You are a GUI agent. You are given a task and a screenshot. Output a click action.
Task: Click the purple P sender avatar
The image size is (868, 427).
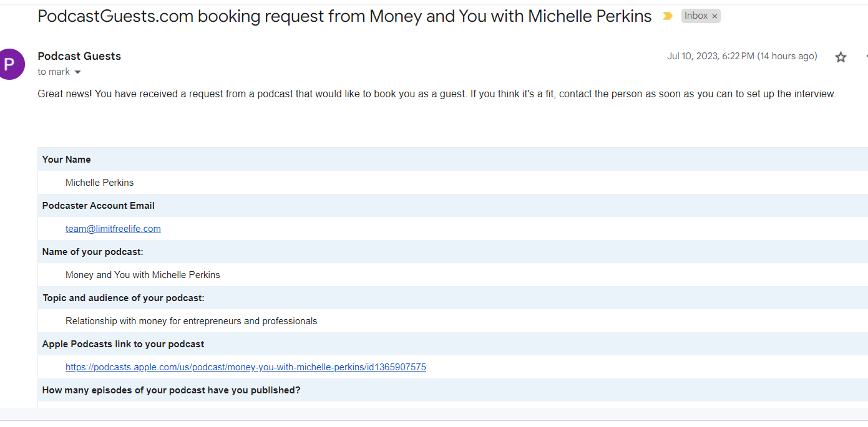pyautogui.click(x=11, y=64)
